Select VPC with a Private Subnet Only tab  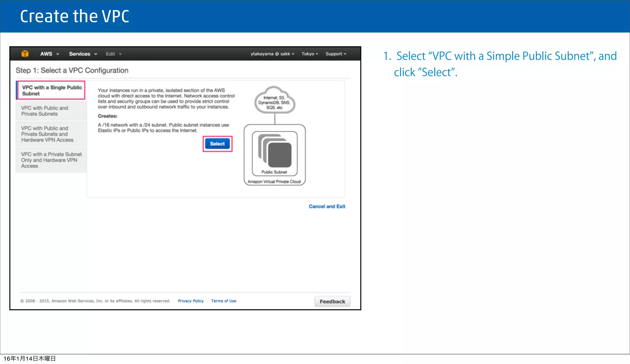tap(51, 160)
